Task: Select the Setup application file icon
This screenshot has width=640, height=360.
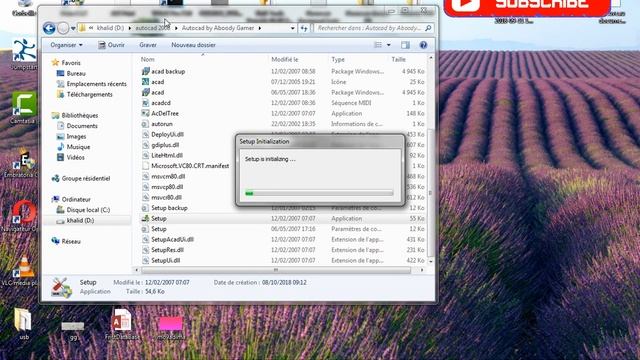Action: click(145, 219)
